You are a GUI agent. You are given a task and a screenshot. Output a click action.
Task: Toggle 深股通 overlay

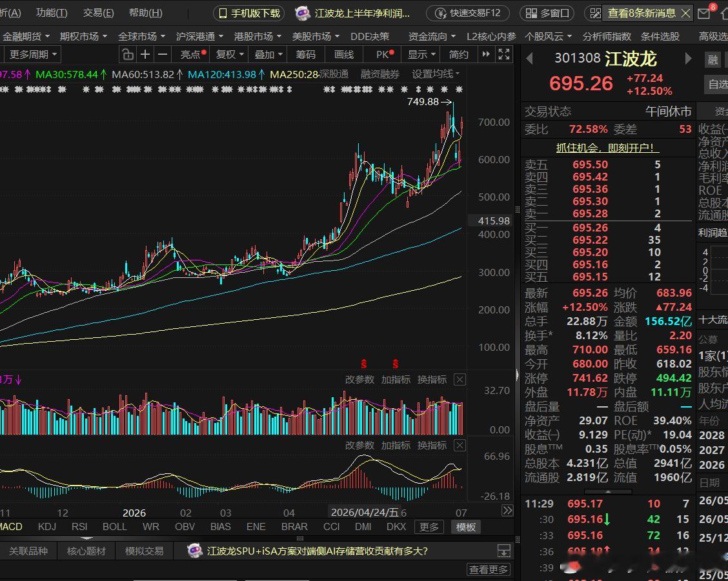334,74
